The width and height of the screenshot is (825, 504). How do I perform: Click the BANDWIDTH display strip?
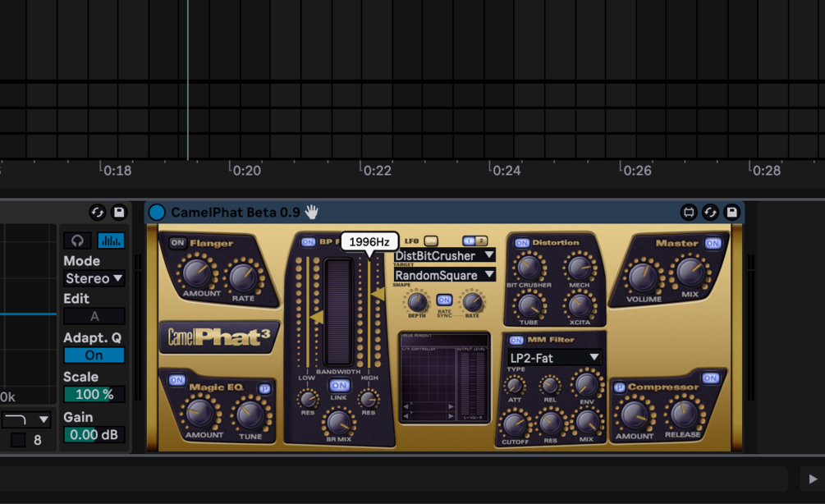[x=337, y=311]
